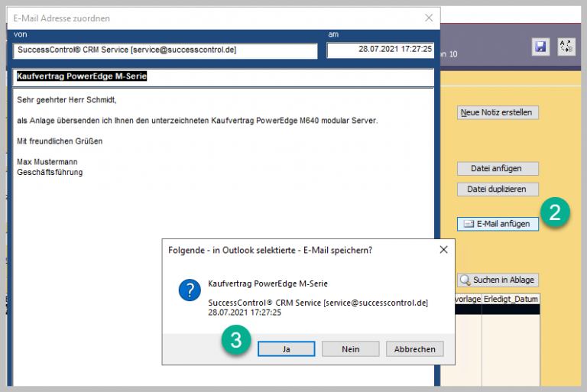This screenshot has height=392, width=587.
Task: Click the line Sehr geehrter Herr Schmidt
Action: (x=66, y=100)
